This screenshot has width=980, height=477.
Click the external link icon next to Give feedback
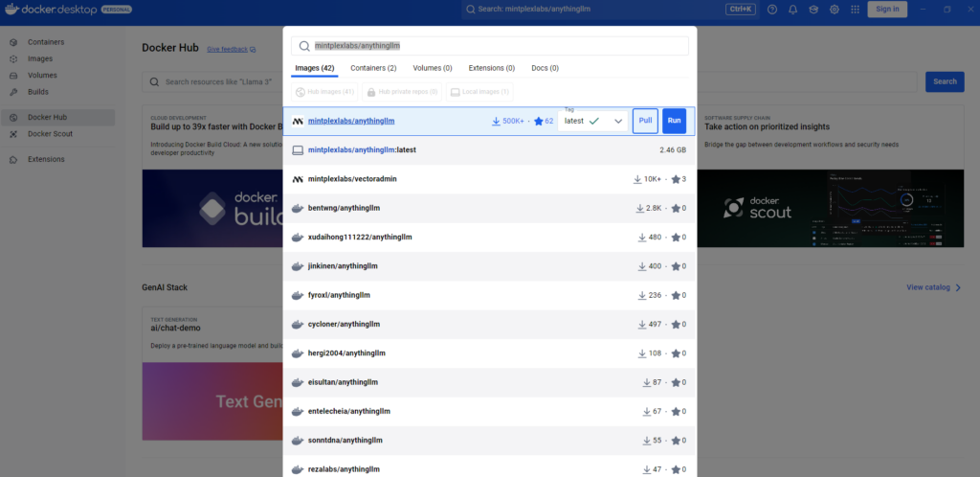253,50
